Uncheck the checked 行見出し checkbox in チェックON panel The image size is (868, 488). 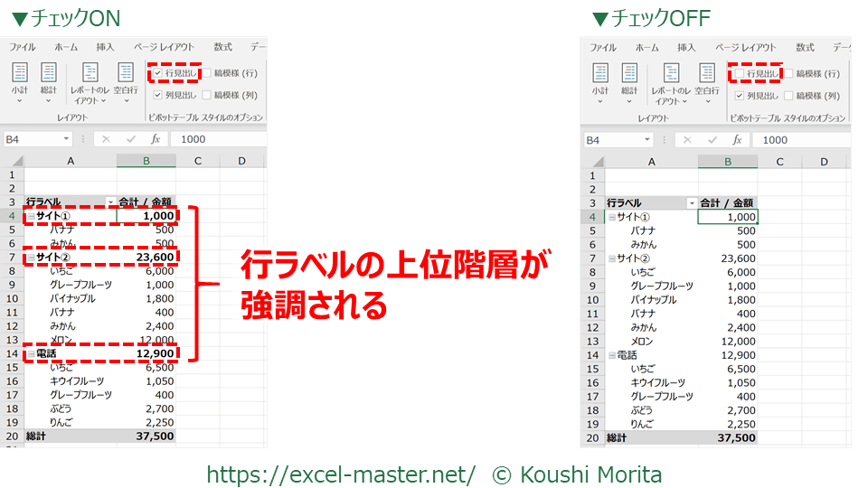click(158, 73)
